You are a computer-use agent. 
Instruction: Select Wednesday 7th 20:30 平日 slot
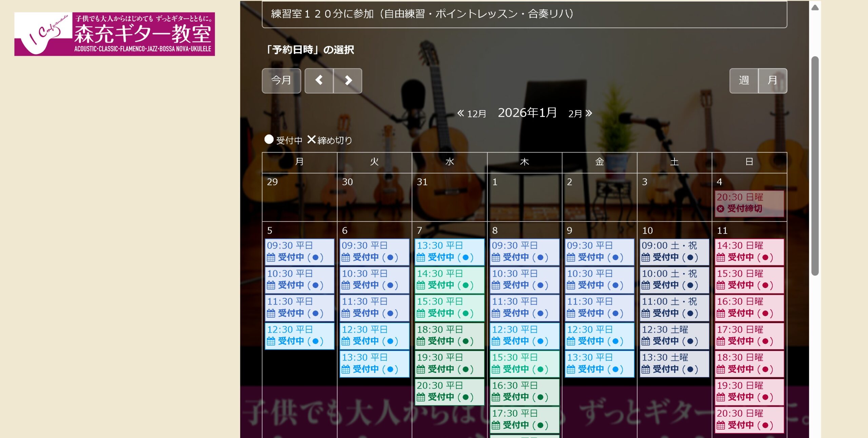tap(450, 391)
